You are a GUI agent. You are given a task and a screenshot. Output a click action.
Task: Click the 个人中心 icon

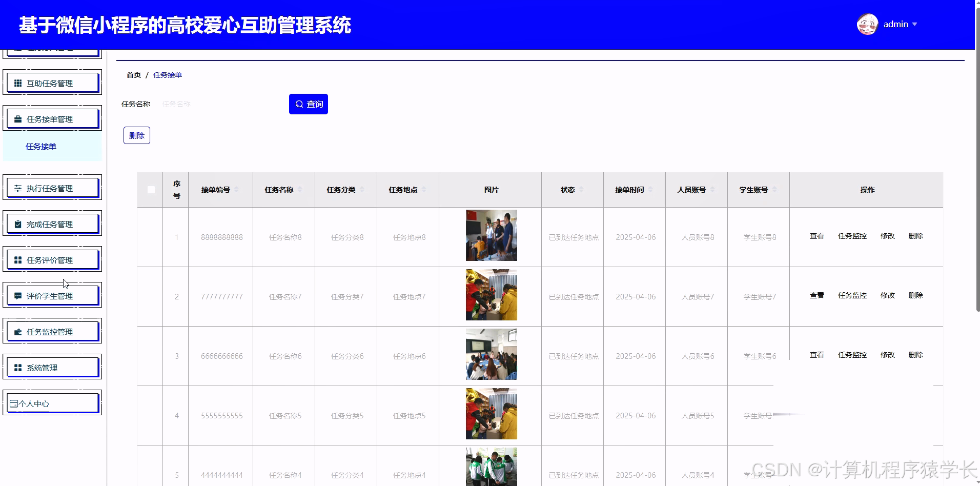pyautogui.click(x=13, y=403)
